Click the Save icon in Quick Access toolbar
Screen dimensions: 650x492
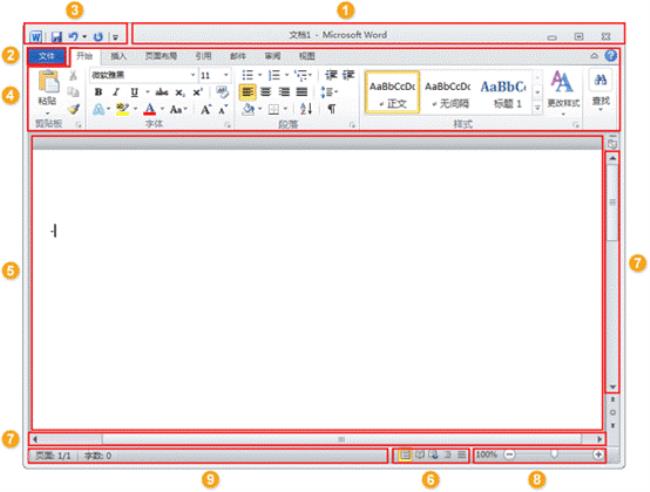point(56,37)
